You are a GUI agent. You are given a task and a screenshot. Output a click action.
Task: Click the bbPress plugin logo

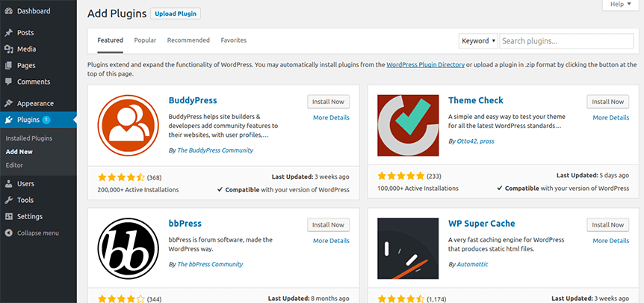tap(129, 248)
